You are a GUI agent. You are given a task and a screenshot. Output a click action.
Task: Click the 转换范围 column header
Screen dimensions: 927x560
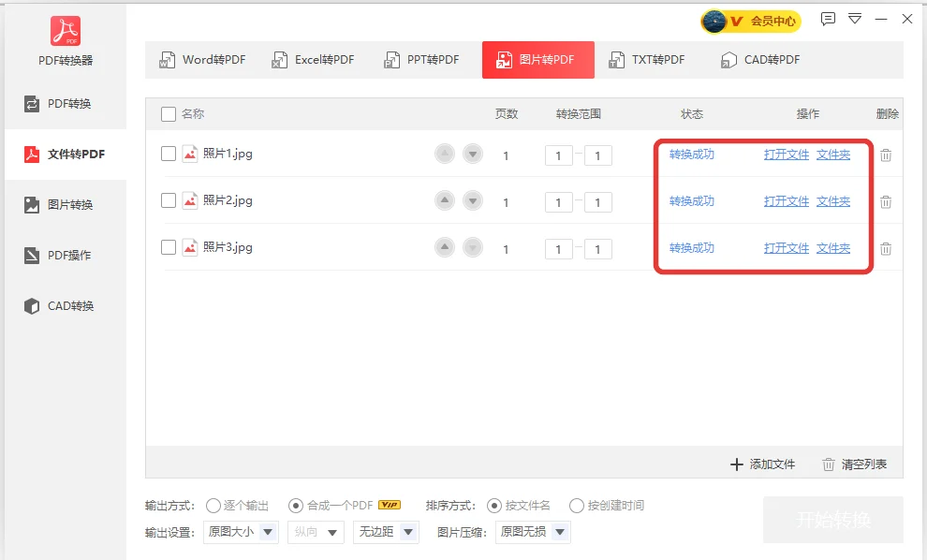(578, 114)
